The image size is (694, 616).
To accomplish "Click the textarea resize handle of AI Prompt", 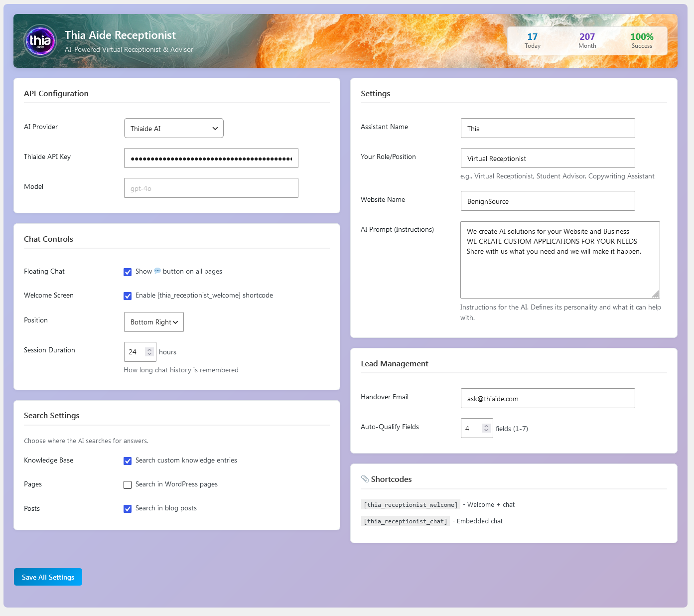I will [x=656, y=294].
